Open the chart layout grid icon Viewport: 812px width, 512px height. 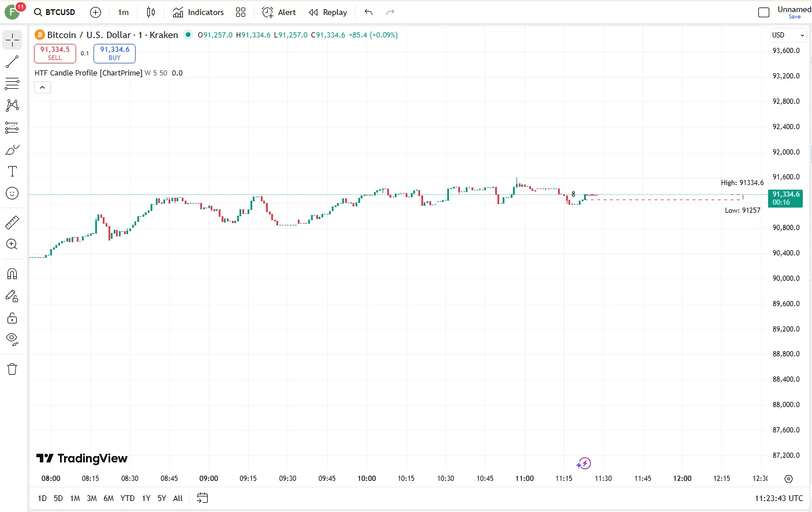click(241, 12)
